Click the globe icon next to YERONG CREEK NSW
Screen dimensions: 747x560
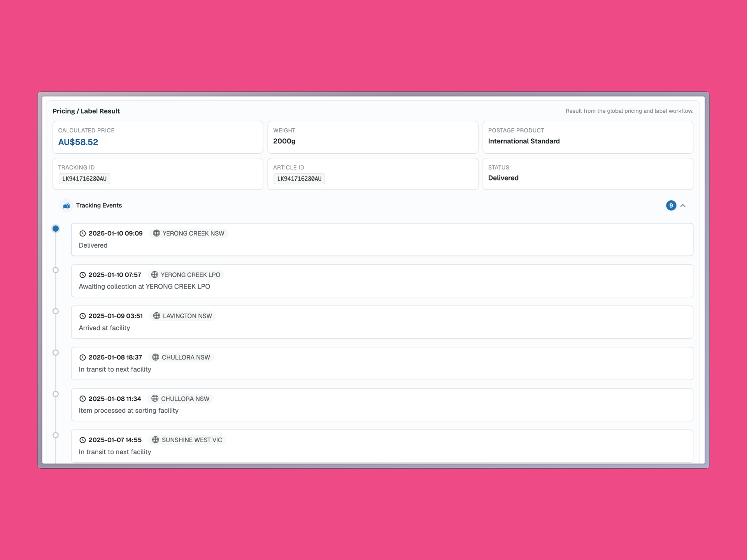tap(156, 233)
